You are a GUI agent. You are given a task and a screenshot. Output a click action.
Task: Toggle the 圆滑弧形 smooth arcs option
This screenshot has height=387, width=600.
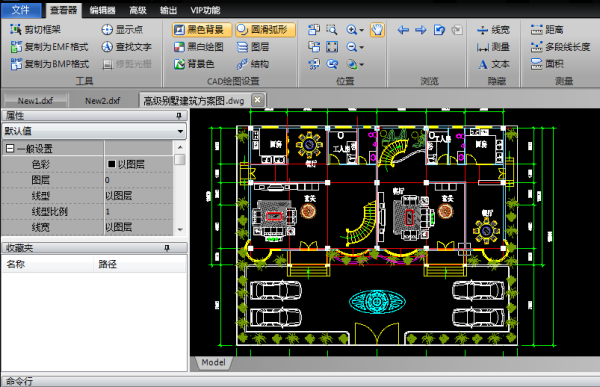(x=266, y=29)
